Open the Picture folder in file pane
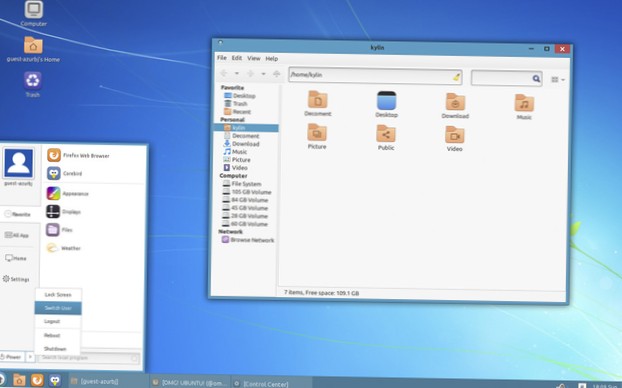 [x=317, y=136]
